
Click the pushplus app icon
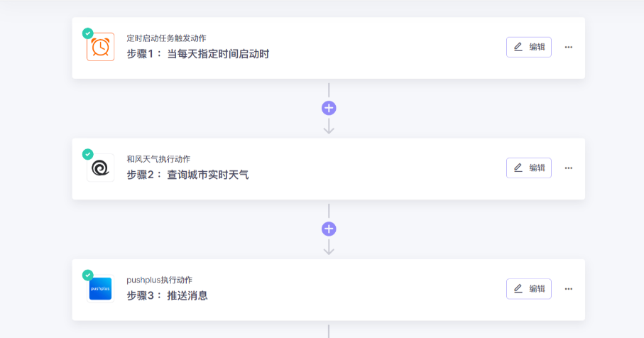pos(100,289)
